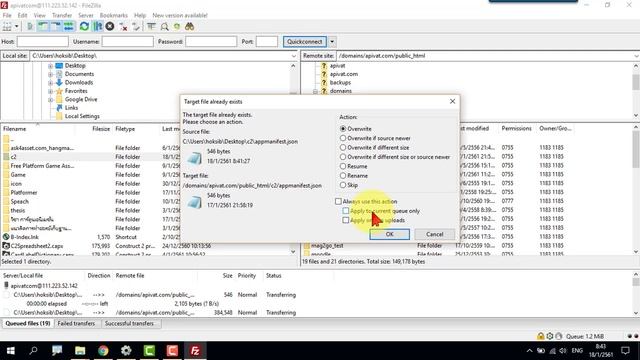Expand the Google Drive node in local tree
Screen dimensions: 640x360
[x=50, y=100]
